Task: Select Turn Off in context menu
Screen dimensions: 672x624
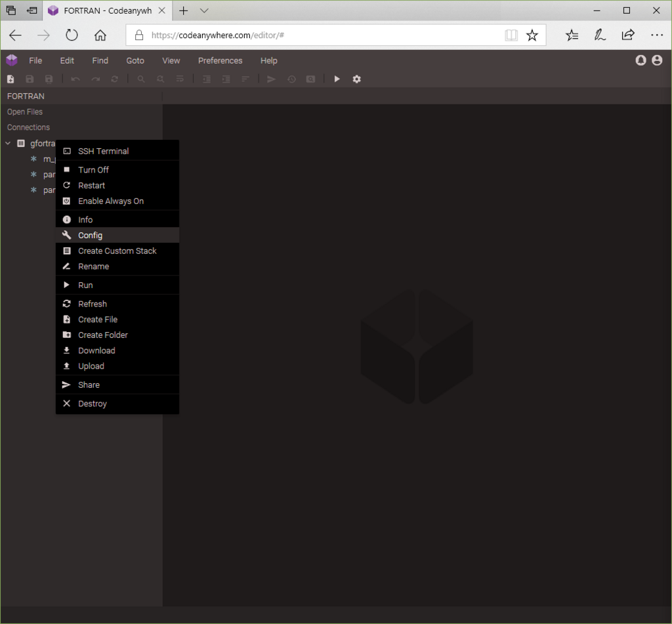Action: (117, 170)
